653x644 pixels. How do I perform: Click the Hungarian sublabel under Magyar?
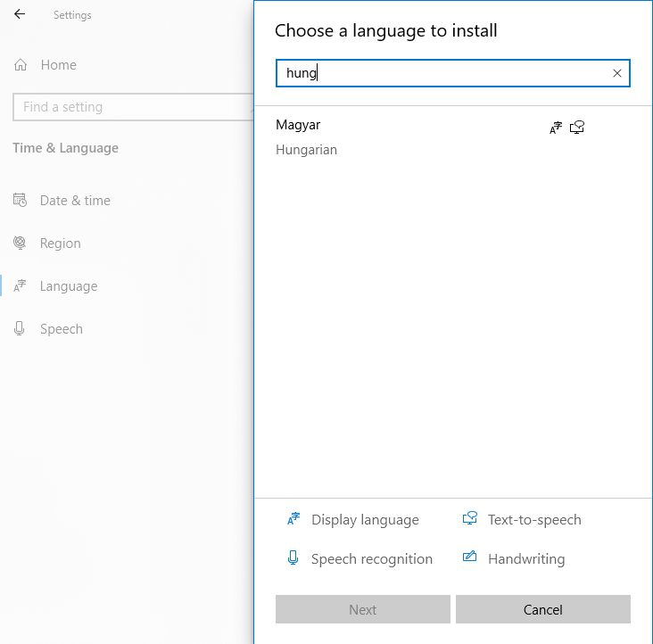tap(306, 150)
